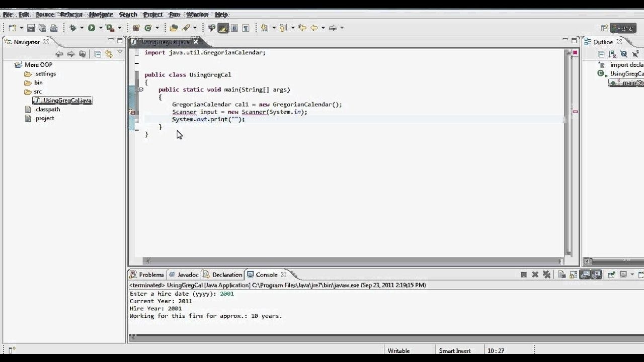Open the Search dropdown arrow
The image size is (644, 362).
coord(194,28)
